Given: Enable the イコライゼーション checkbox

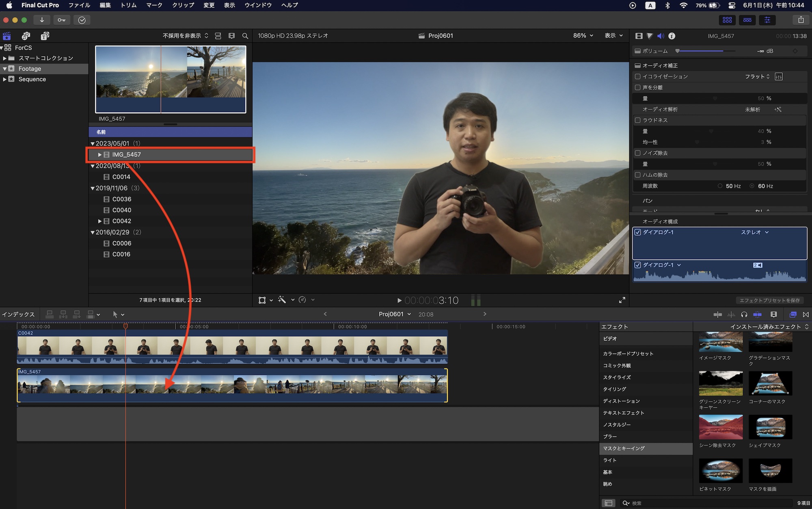Looking at the screenshot, I should click(x=638, y=76).
